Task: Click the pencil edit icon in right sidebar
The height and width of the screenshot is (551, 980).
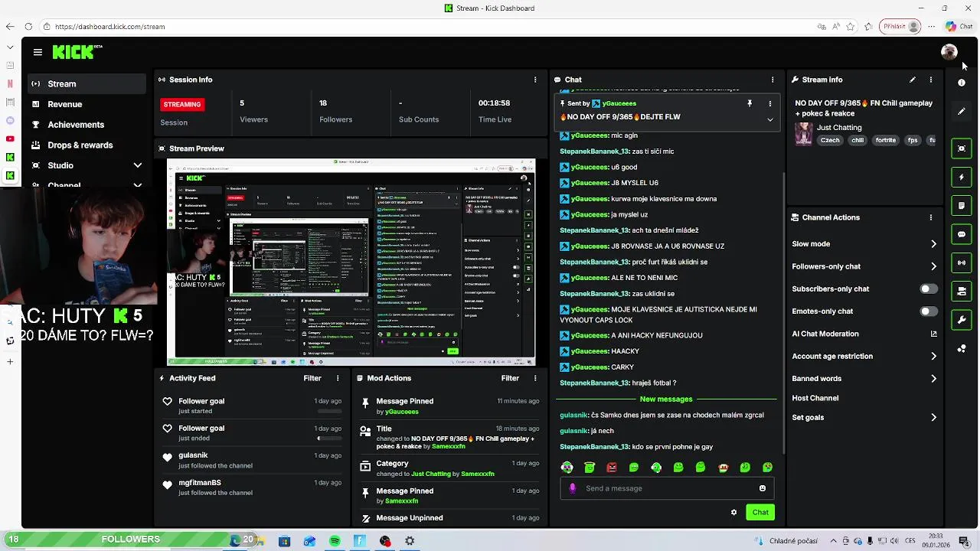Action: (962, 112)
